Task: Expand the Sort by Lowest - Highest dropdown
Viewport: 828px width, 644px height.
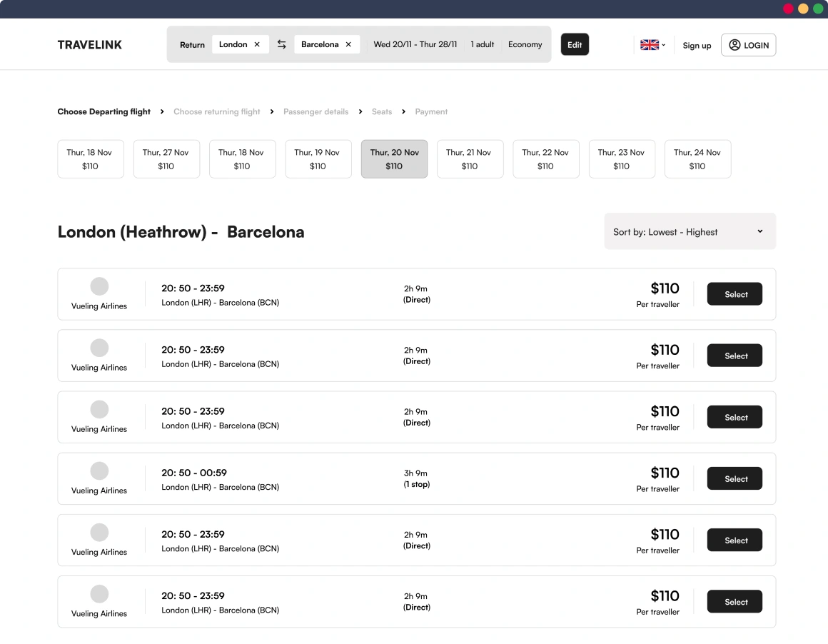Action: [x=690, y=231]
